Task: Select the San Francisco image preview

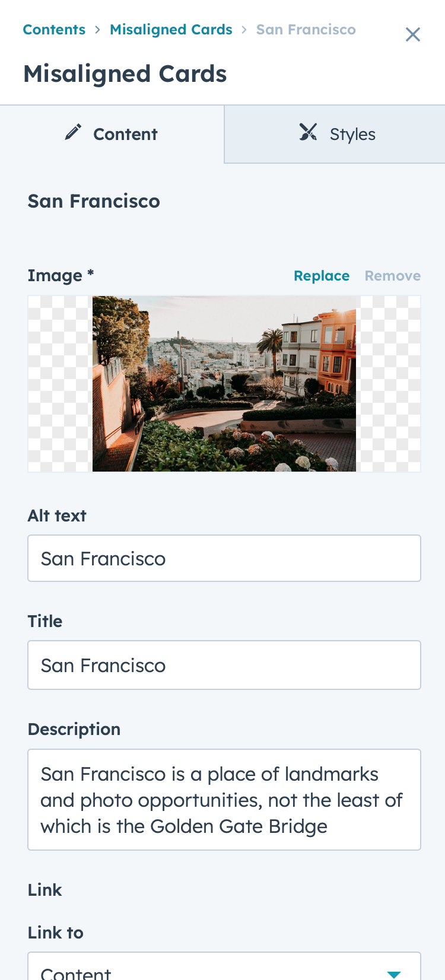Action: (x=224, y=384)
